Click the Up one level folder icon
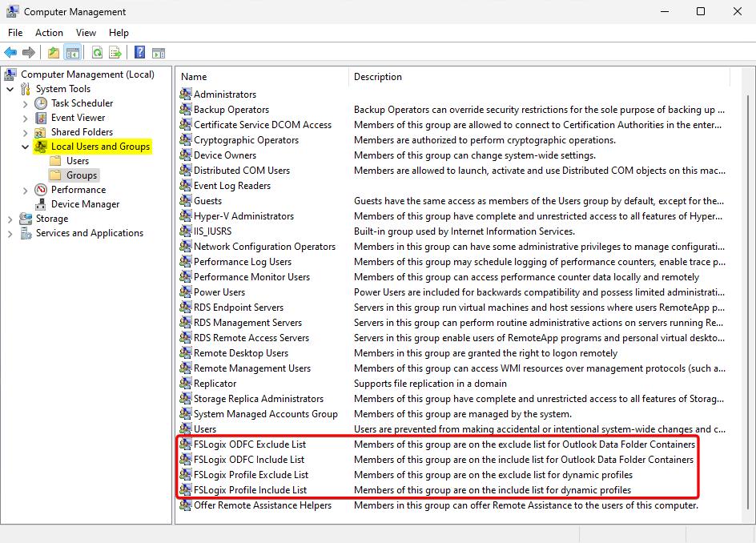756x543 pixels. pyautogui.click(x=54, y=53)
